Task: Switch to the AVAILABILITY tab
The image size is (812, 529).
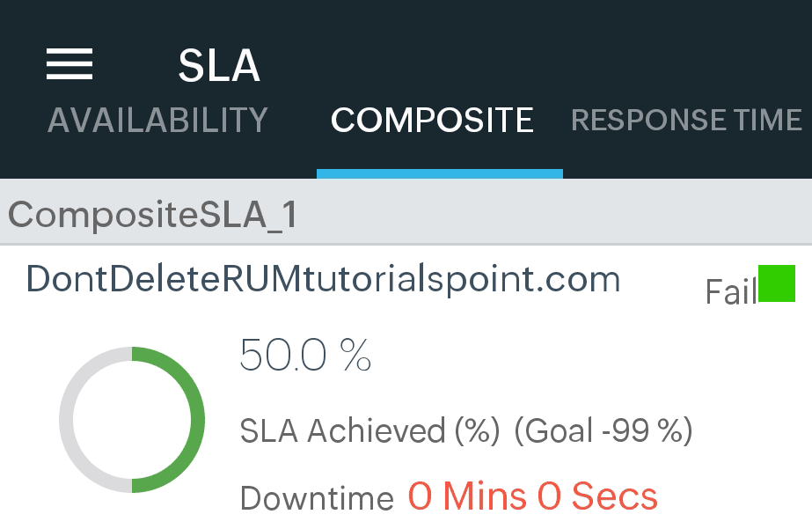Action: (157, 121)
